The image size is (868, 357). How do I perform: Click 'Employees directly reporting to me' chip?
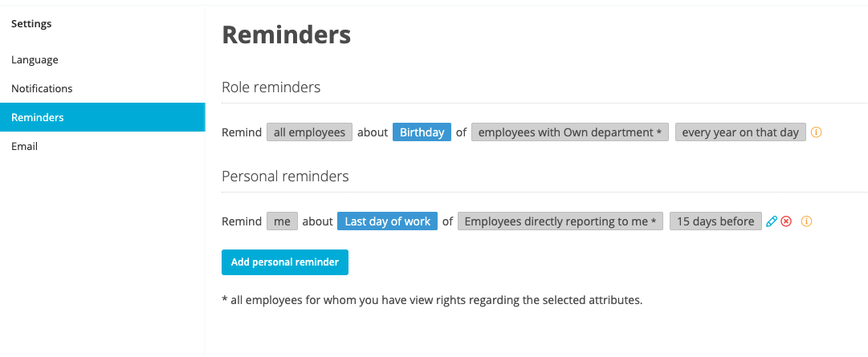coord(560,221)
